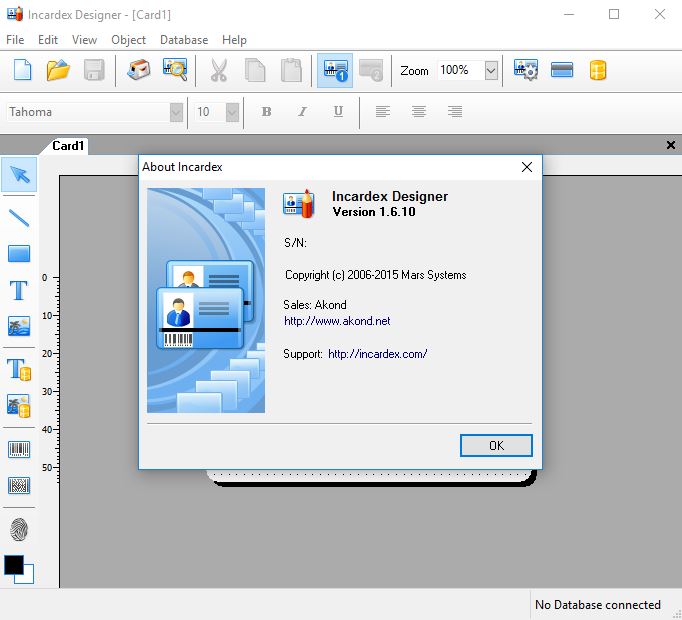Switch to card back side view
The width and height of the screenshot is (682, 620).
[x=371, y=70]
